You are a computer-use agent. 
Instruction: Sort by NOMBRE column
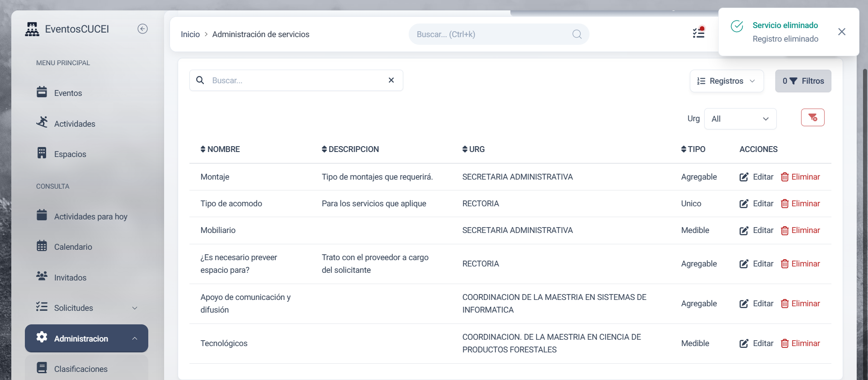(220, 149)
